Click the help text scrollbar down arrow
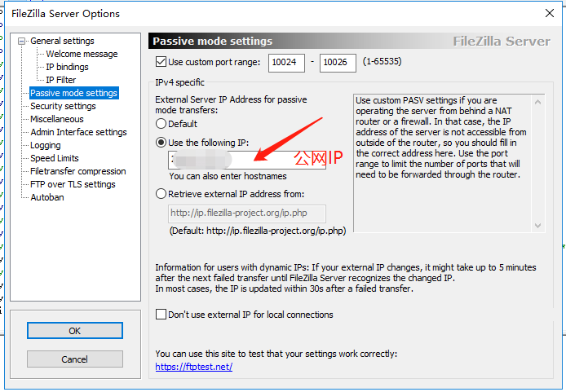This screenshot has height=392, width=566. pyautogui.click(x=537, y=226)
